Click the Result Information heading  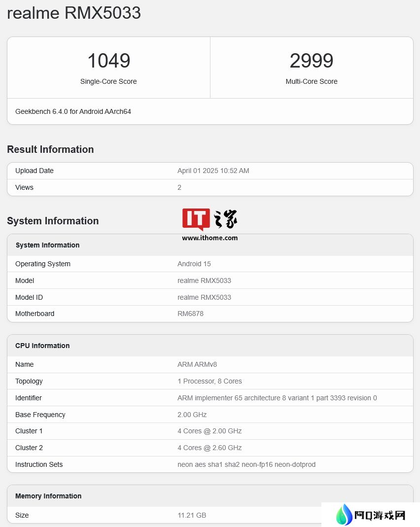pos(50,149)
